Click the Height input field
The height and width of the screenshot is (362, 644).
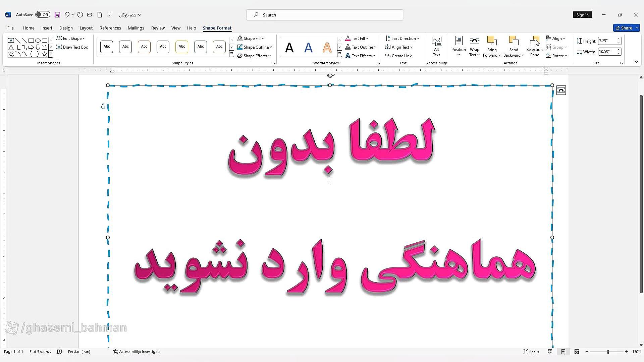607,41
